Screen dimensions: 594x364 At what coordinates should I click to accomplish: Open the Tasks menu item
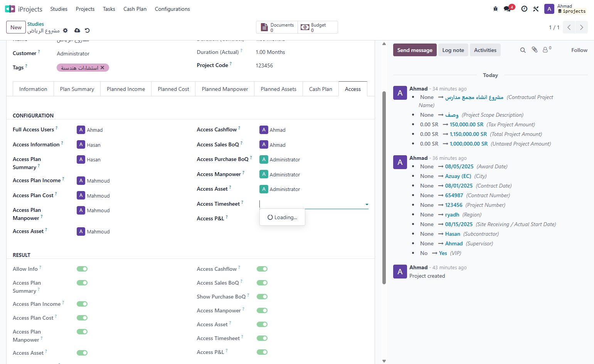tap(109, 9)
